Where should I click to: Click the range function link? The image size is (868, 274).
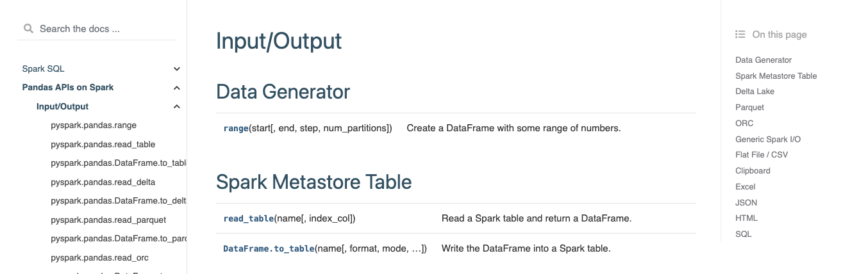tap(236, 128)
